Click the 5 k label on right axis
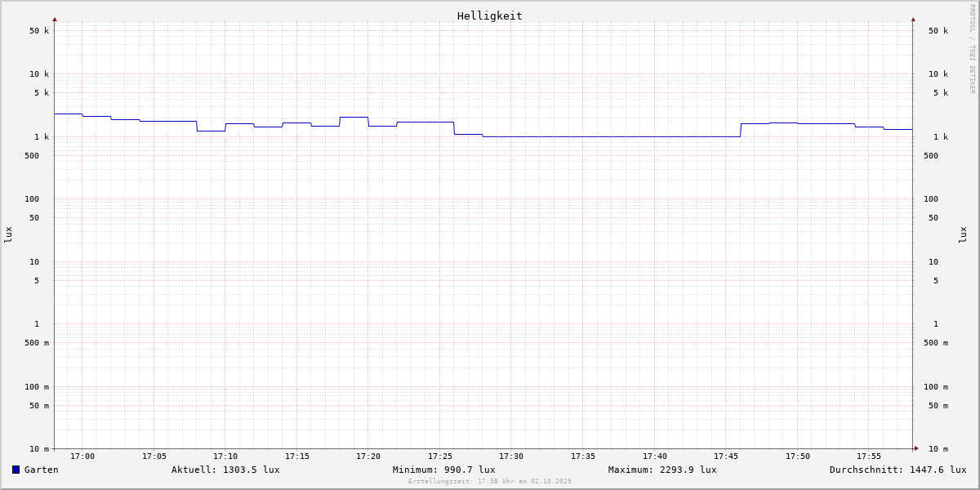The height and width of the screenshot is (490, 980). coord(941,93)
